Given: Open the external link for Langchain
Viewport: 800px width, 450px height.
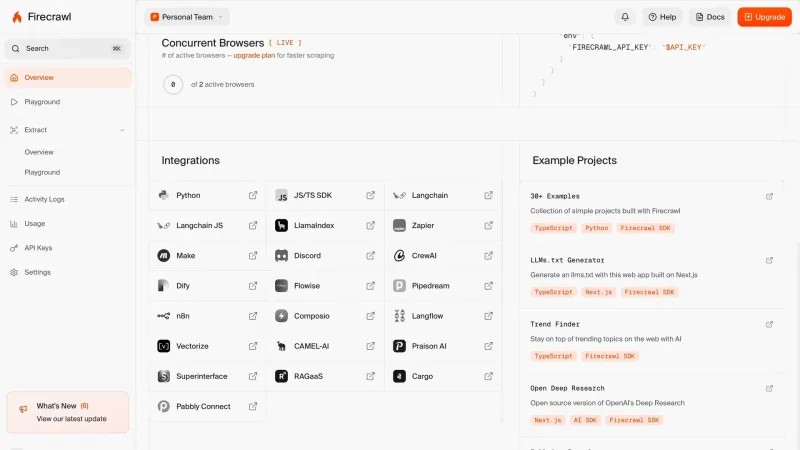Looking at the screenshot, I should tap(488, 195).
